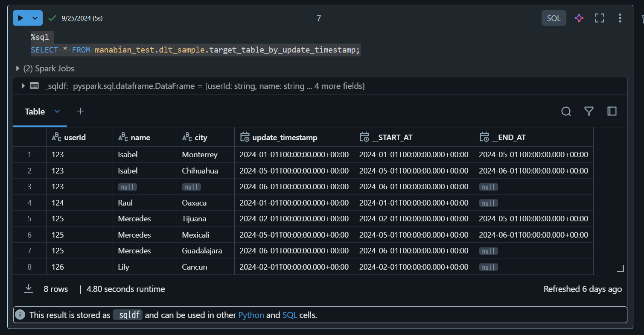Click the info icon in the notice
This screenshot has height=335, width=644.
20,315
